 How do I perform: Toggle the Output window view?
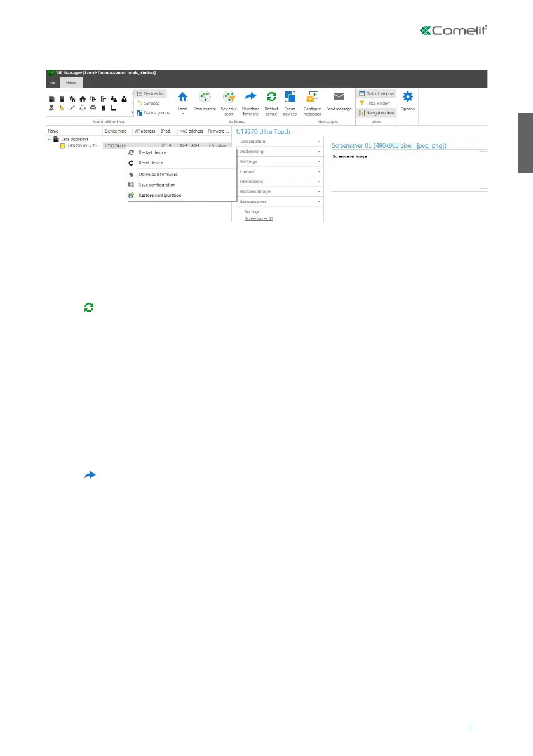[x=376, y=93]
